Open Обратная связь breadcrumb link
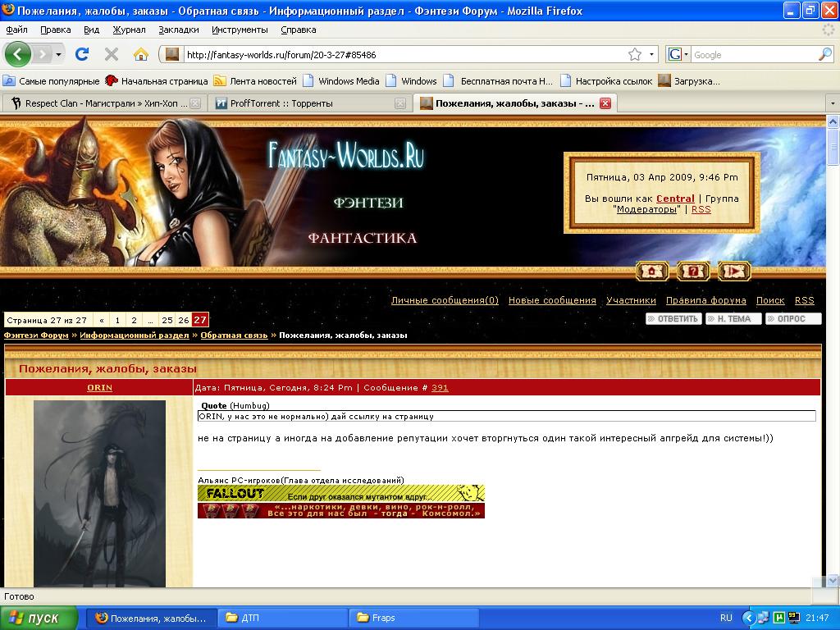The image size is (840, 630). click(x=234, y=336)
